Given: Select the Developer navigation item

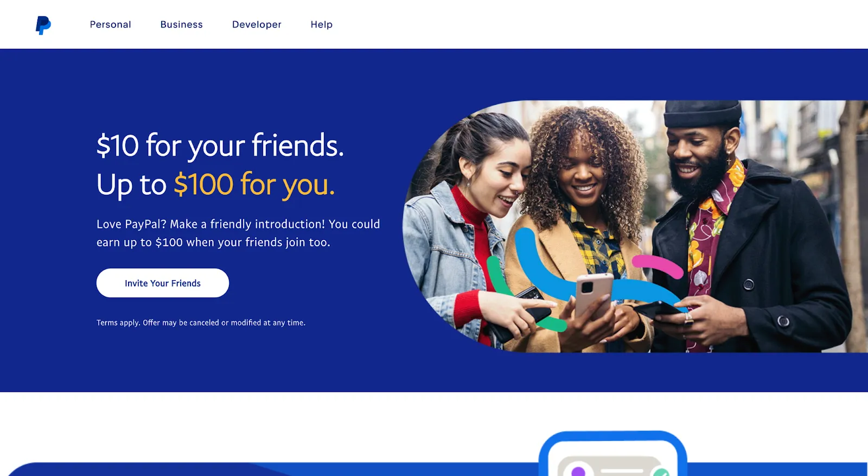Looking at the screenshot, I should click(x=257, y=24).
